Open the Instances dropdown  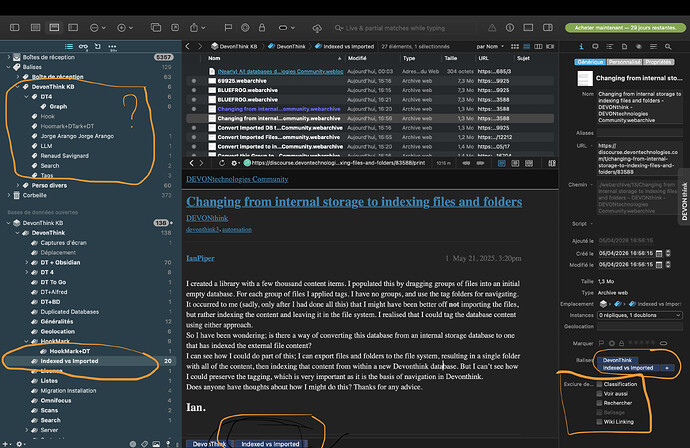coord(640,315)
